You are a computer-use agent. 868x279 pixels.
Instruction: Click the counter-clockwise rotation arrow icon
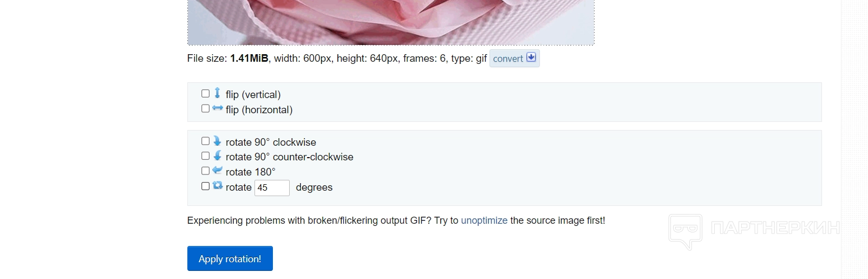point(217,156)
